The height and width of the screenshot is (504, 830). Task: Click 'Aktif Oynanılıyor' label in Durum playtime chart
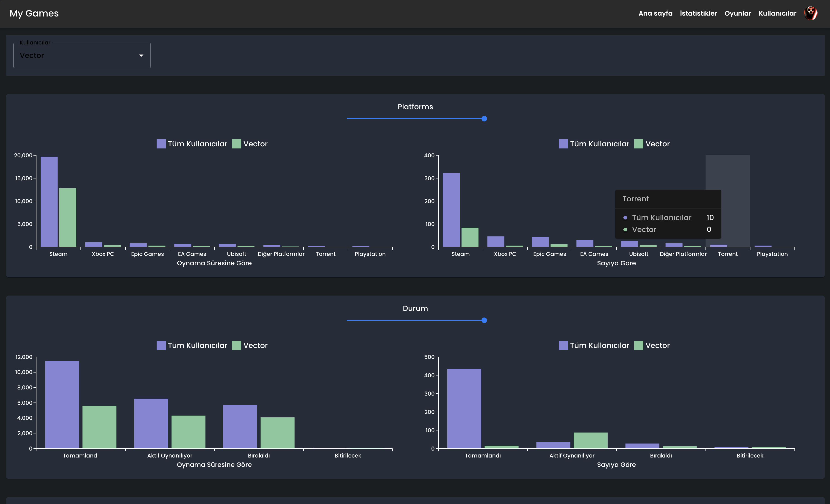click(170, 455)
